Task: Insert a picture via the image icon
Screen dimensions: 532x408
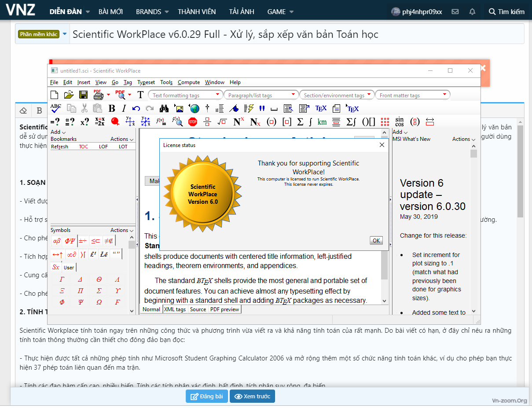Action: tap(179, 108)
